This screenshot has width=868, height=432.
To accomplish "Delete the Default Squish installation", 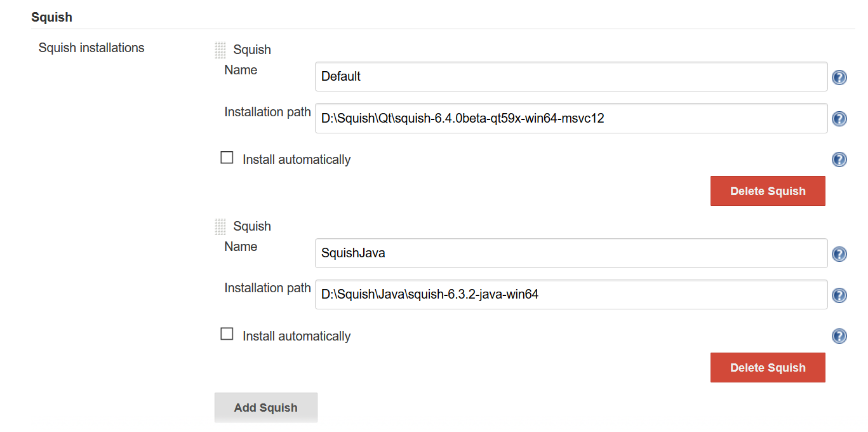I will click(x=767, y=191).
